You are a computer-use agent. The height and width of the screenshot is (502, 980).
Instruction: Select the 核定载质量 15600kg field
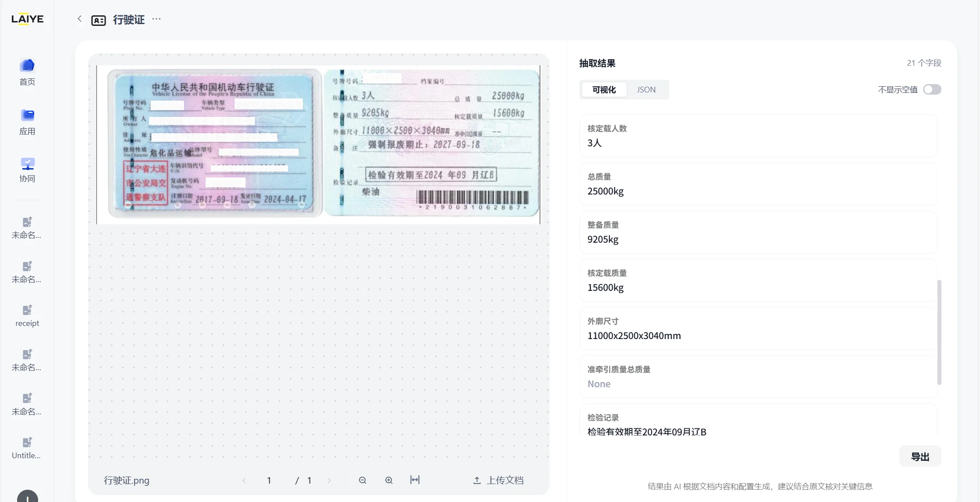(758, 280)
